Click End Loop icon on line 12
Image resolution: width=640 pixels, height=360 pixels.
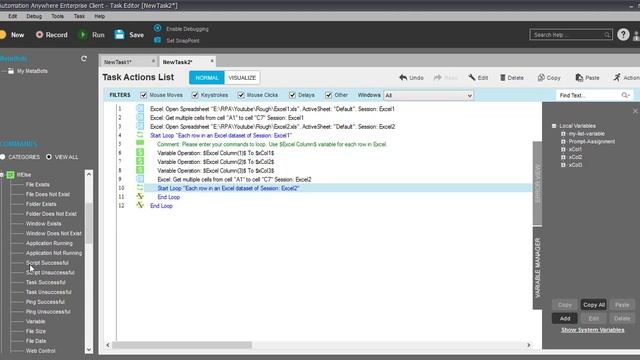point(140,205)
